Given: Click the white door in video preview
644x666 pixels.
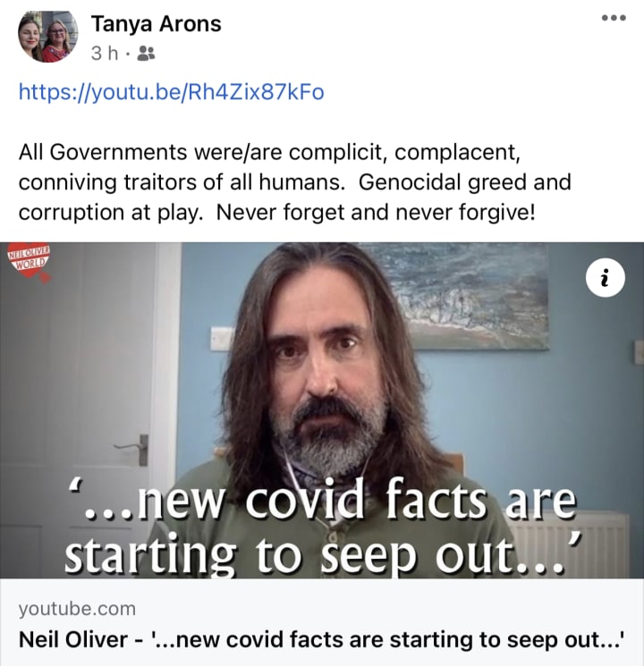Looking at the screenshot, I should pos(79,408).
